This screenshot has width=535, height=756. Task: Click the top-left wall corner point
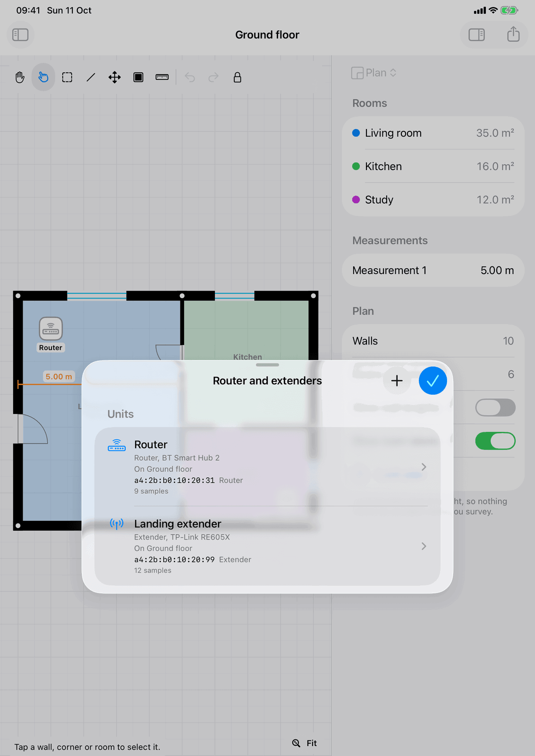point(18,296)
